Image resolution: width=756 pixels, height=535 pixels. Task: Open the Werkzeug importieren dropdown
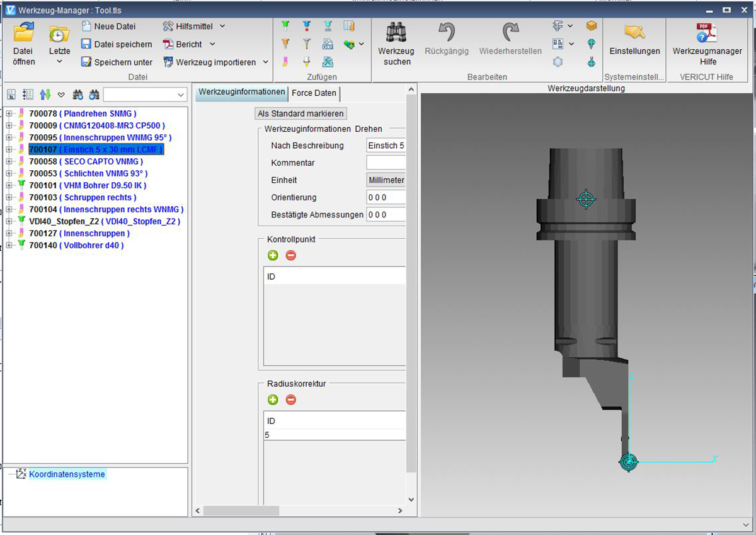pos(265,62)
